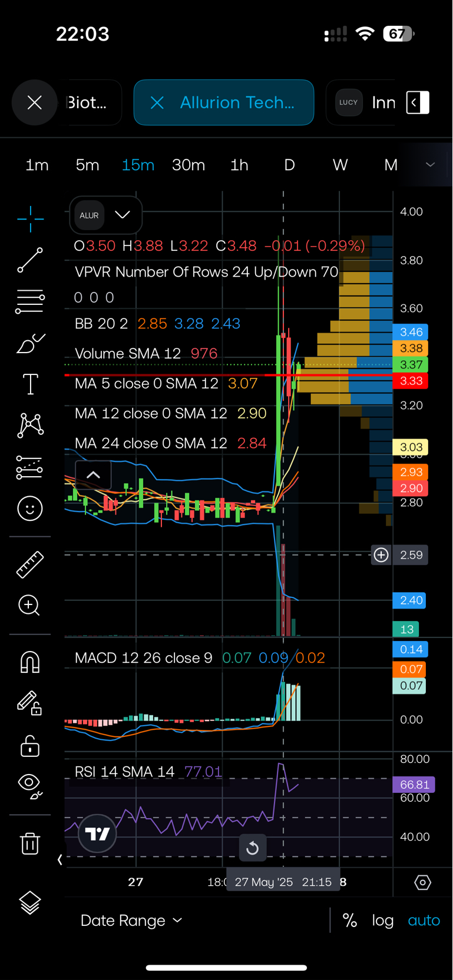Open the emoji icons tool
Viewport: 453px width, 980px height.
click(30, 508)
